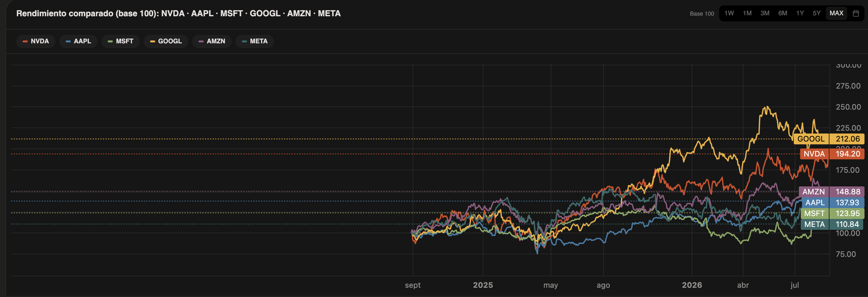Switch to the 3M time range
Image resolution: width=868 pixels, height=297 pixels.
pos(765,13)
